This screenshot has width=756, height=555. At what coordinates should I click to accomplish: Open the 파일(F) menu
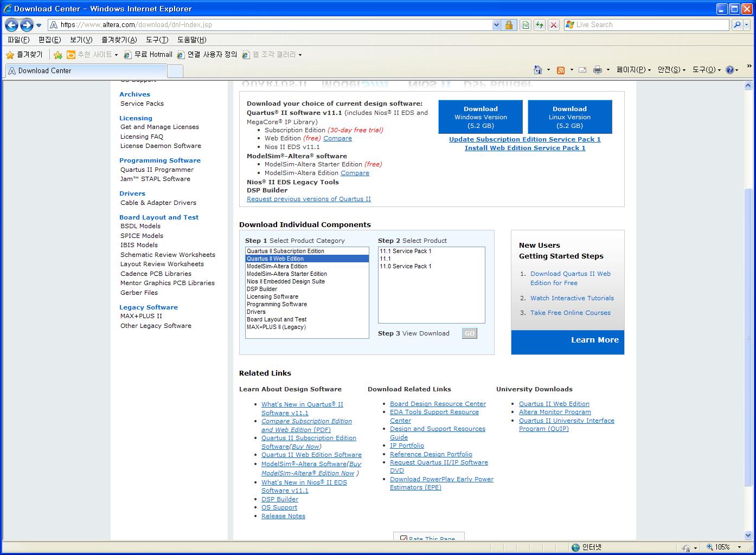(18, 40)
